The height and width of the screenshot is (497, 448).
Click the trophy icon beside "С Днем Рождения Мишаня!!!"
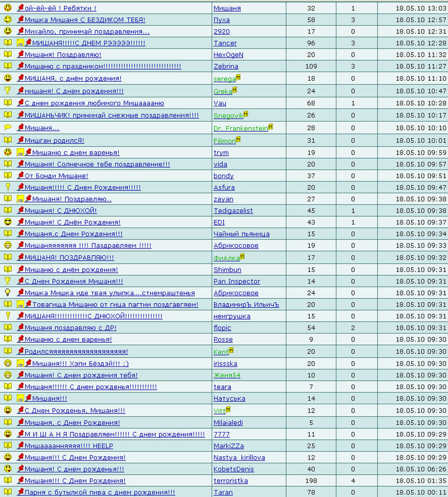pyautogui.click(x=8, y=281)
